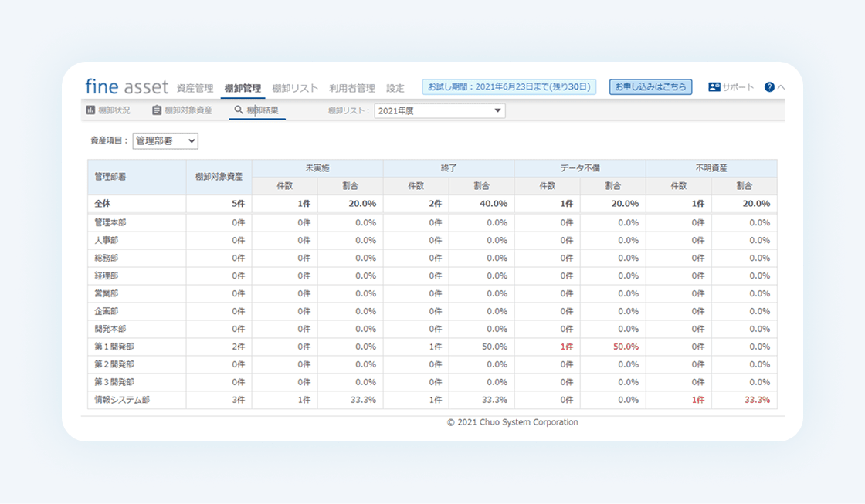Click the 不明資産 column group header
This screenshot has width=865, height=504.
coord(711,168)
